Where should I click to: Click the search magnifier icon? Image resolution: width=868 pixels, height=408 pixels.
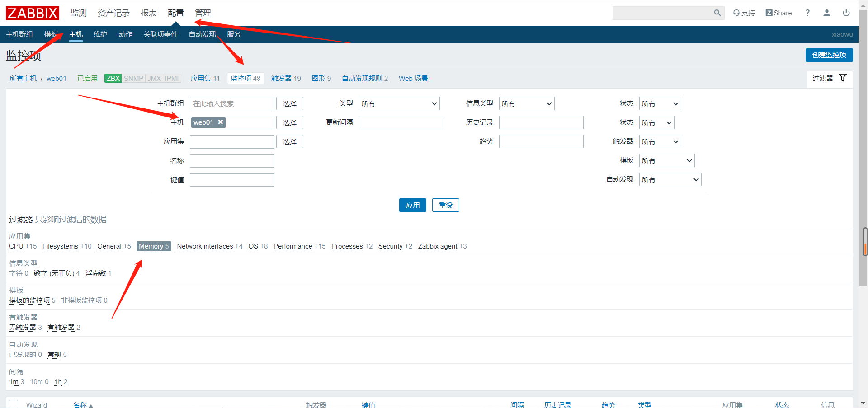pyautogui.click(x=717, y=13)
